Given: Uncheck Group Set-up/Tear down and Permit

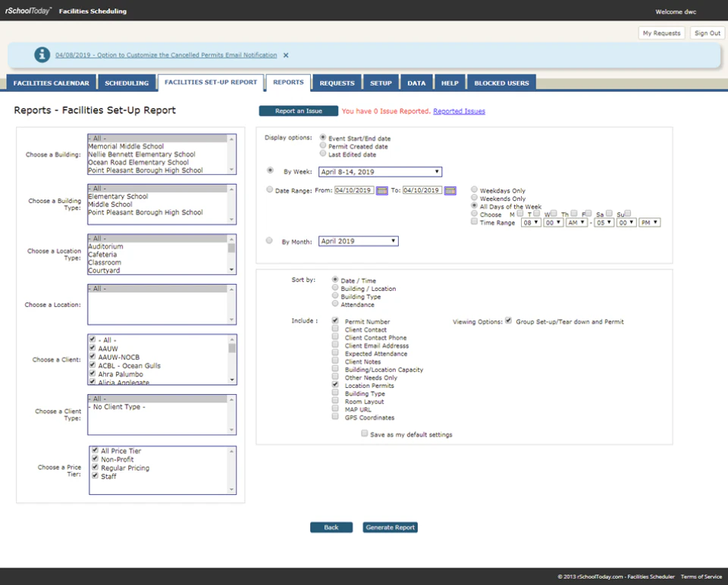Looking at the screenshot, I should [508, 321].
